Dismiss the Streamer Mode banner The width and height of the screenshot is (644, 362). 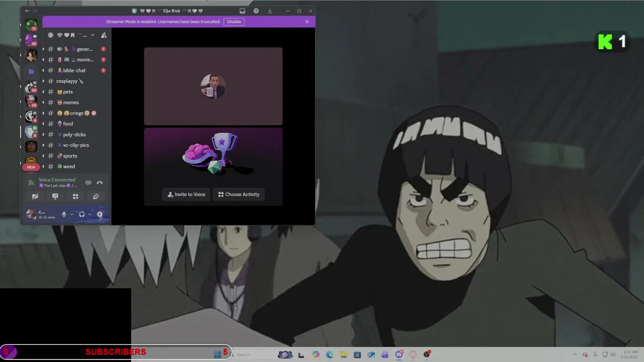tap(307, 22)
